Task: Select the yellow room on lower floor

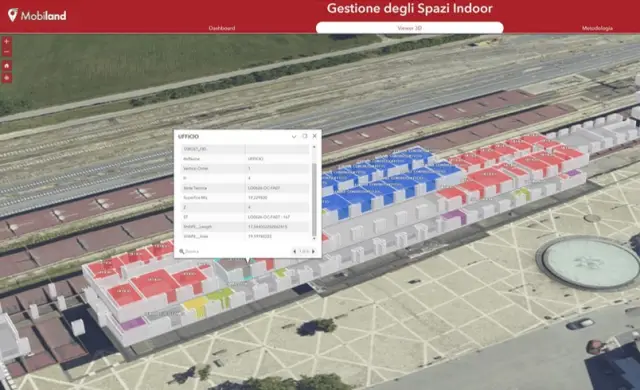Action: click(195, 304)
